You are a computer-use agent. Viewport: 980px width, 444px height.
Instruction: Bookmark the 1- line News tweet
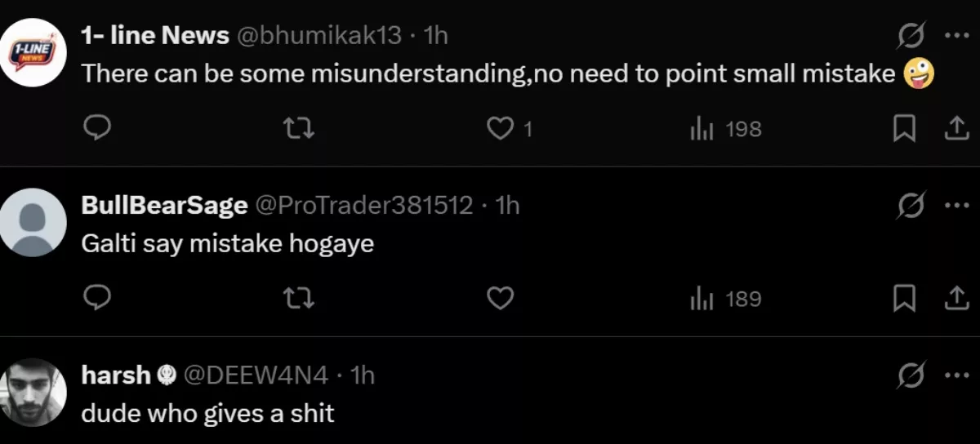(x=903, y=129)
